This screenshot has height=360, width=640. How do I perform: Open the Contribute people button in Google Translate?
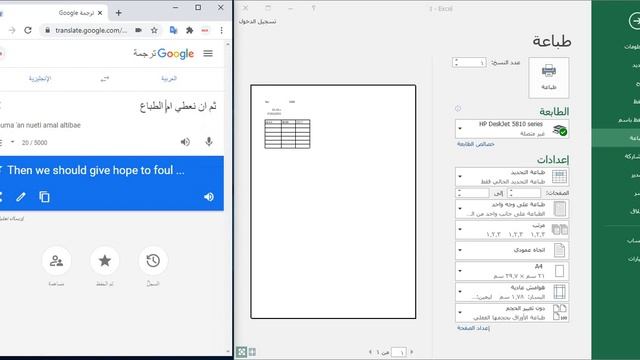coord(56,260)
